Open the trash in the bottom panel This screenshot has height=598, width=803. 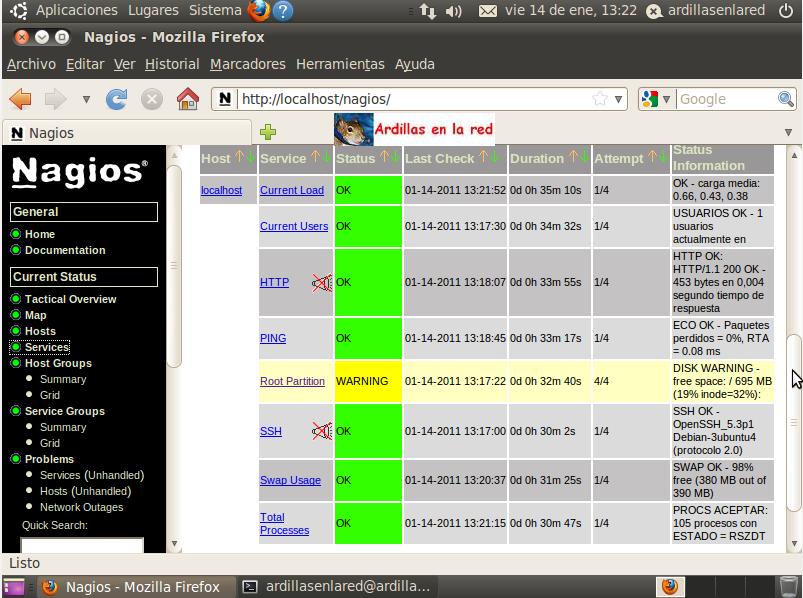pyautogui.click(x=788, y=586)
